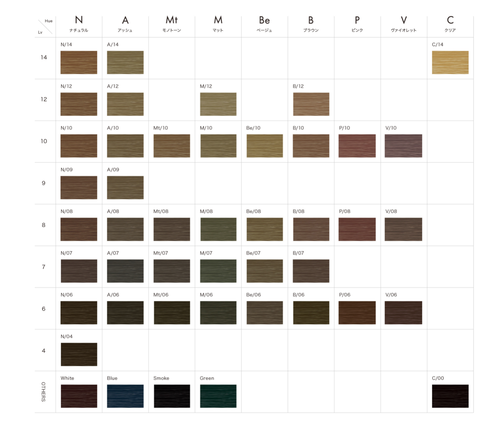
Task: Select the A/09 swatch
Action: [x=125, y=187]
